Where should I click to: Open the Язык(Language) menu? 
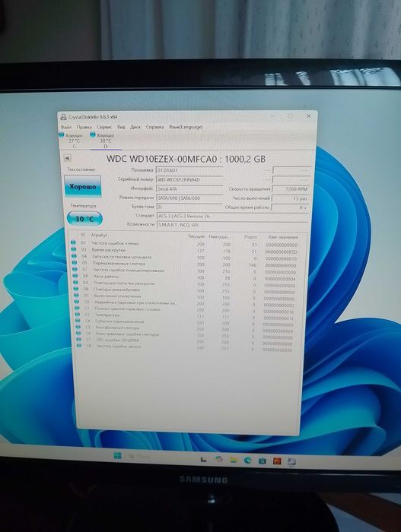tap(186, 127)
